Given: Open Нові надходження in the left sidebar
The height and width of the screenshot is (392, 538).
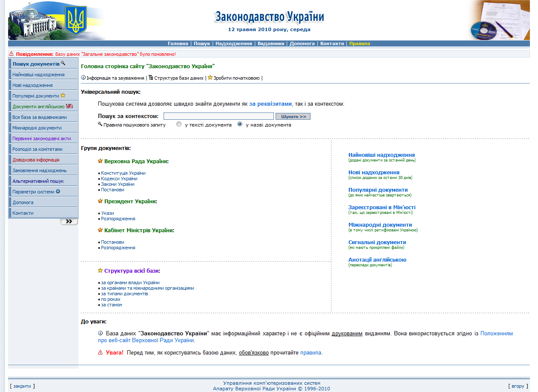Looking at the screenshot, I should [43, 85].
